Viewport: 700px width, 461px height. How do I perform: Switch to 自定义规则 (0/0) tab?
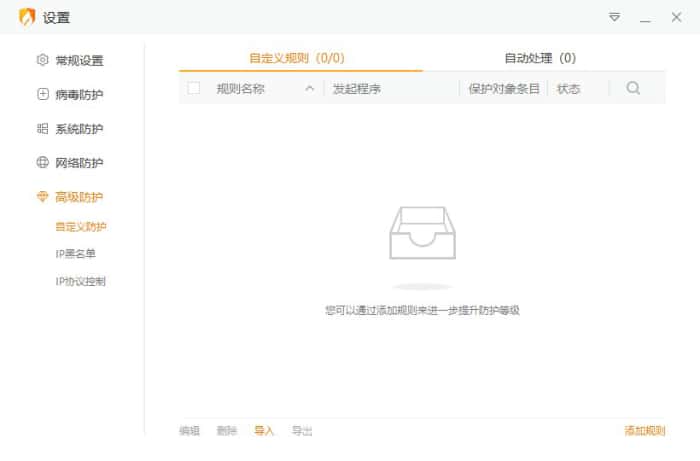click(297, 58)
